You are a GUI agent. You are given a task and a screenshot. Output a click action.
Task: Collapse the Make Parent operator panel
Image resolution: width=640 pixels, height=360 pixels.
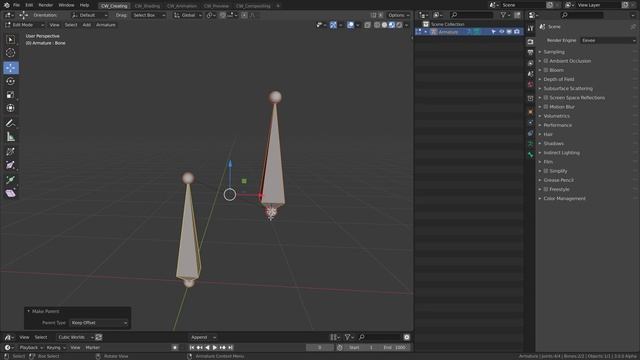pos(29,311)
